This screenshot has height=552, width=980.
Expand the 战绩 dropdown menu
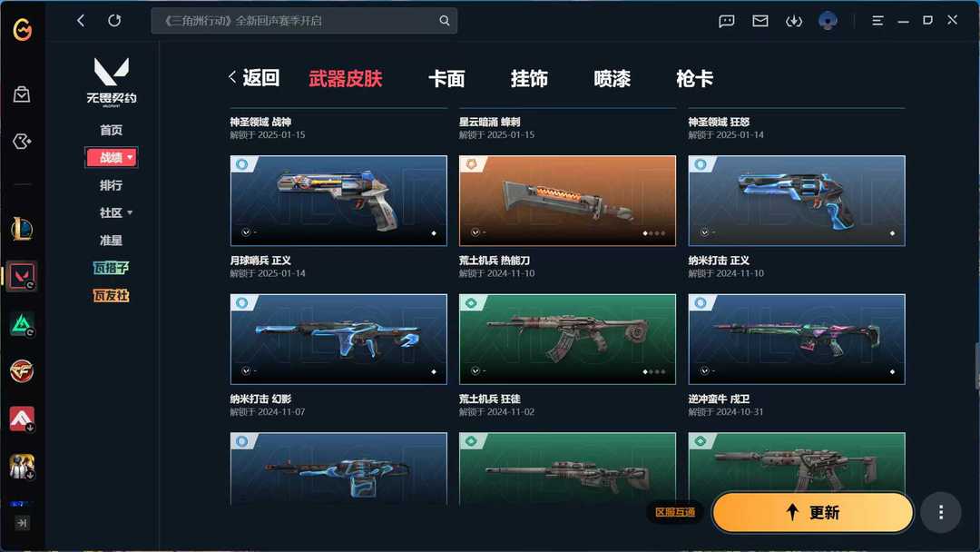(112, 158)
